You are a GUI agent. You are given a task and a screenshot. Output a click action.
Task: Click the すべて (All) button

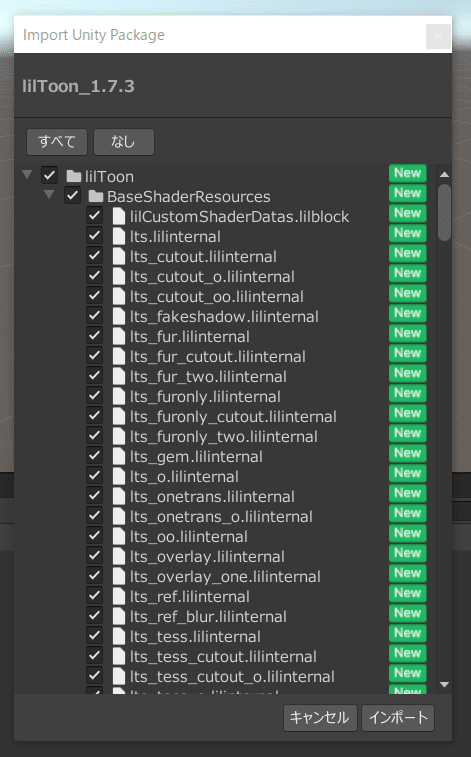click(x=57, y=142)
